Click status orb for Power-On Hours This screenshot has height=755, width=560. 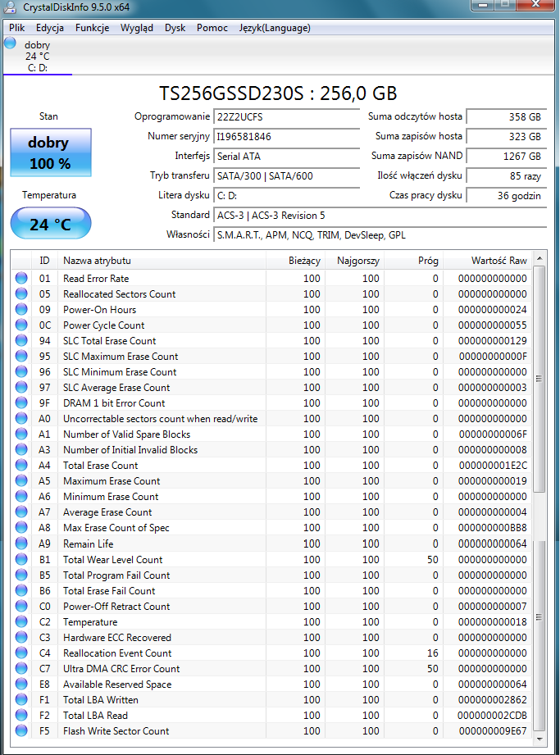click(21, 309)
